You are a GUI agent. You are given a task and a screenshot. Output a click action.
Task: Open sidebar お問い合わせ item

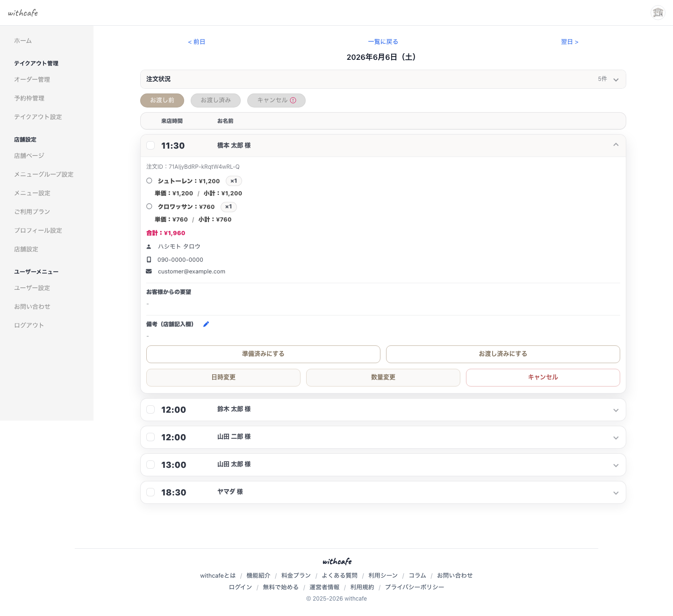(32, 307)
